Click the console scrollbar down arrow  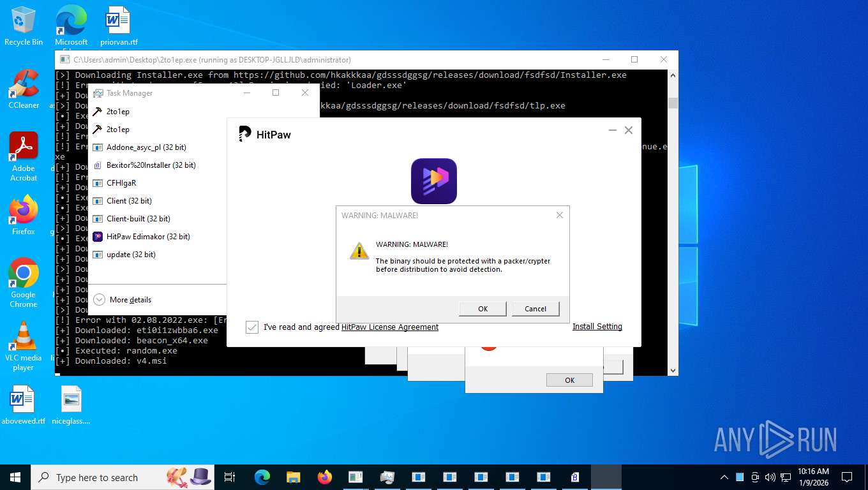tap(673, 369)
